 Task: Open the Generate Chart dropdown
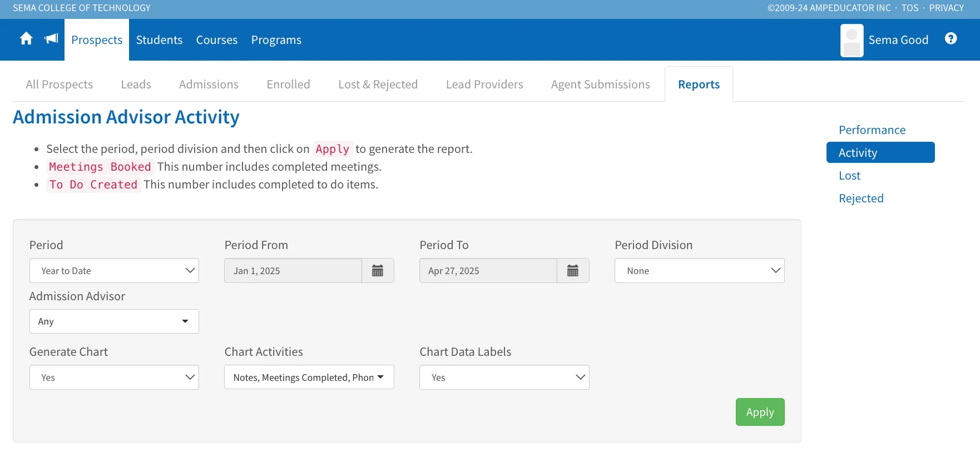point(114,377)
